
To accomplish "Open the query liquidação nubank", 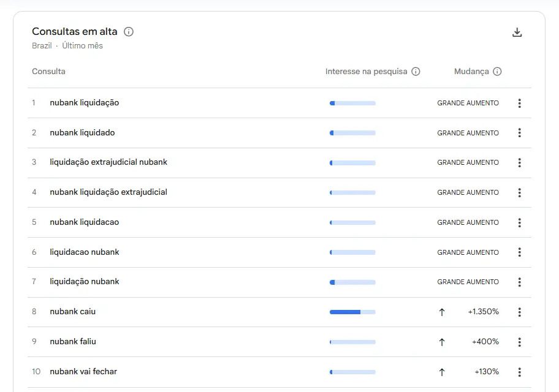I will coord(85,282).
